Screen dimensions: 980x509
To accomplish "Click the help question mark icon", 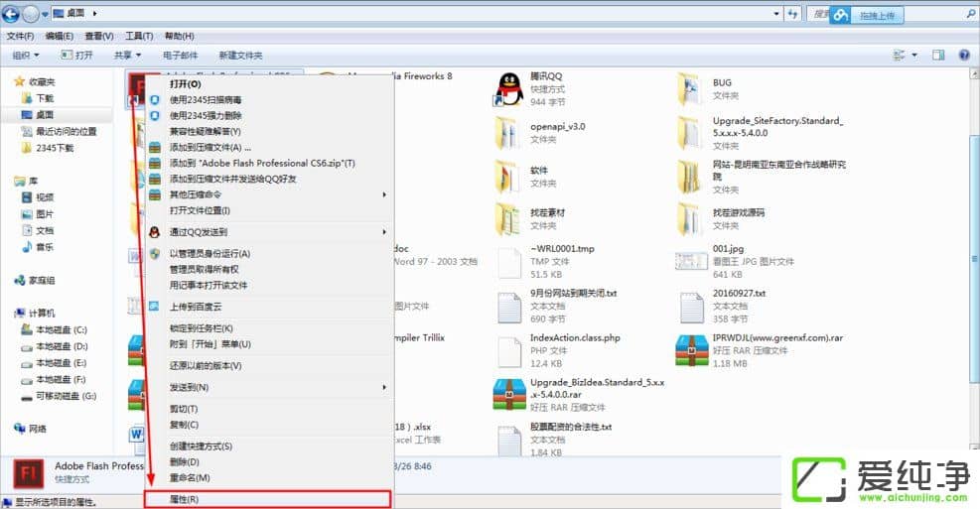I will [x=963, y=56].
